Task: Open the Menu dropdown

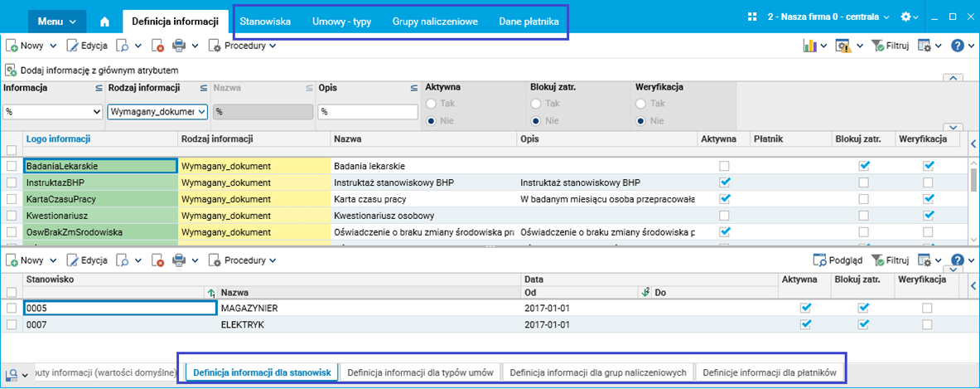Action: coord(57,22)
